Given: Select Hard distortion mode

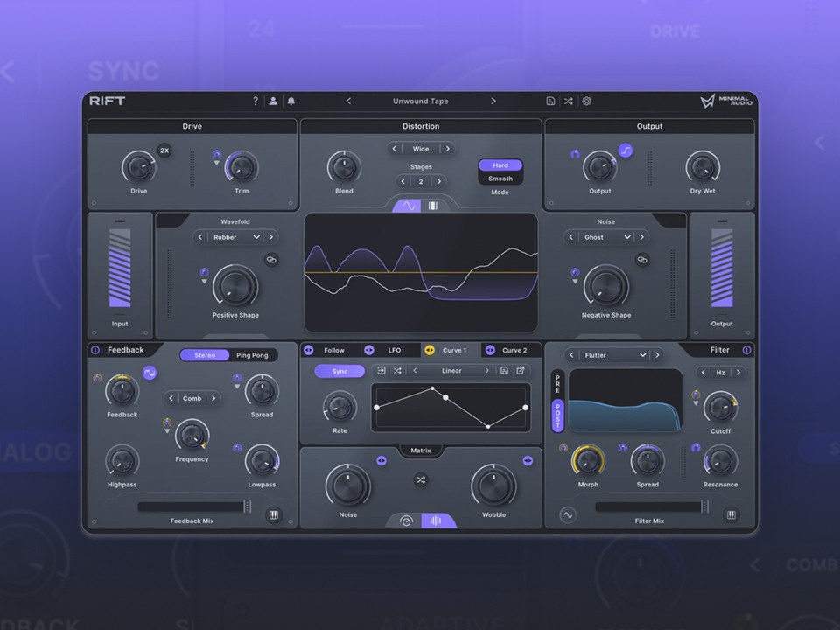Looking at the screenshot, I should click(500, 165).
